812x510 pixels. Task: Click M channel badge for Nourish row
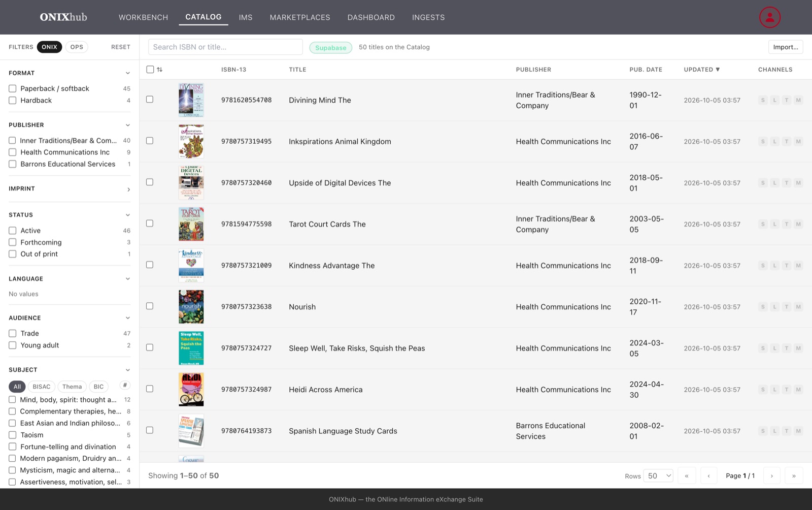pyautogui.click(x=798, y=307)
